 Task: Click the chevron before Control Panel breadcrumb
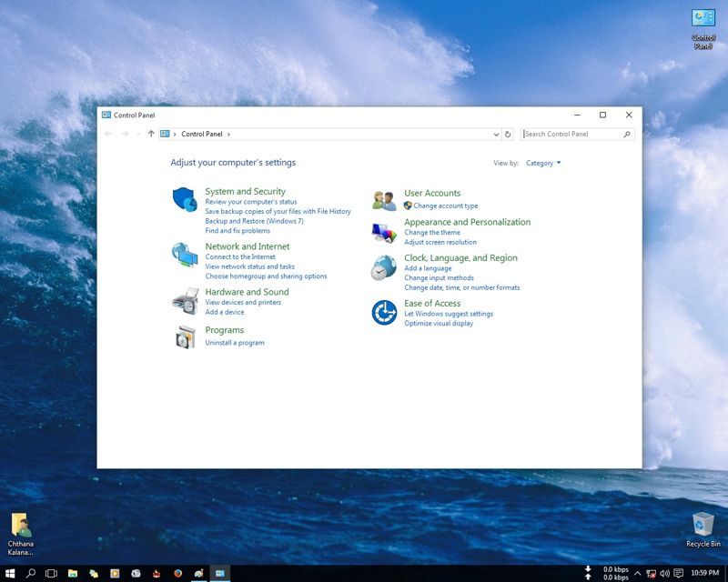coord(175,134)
